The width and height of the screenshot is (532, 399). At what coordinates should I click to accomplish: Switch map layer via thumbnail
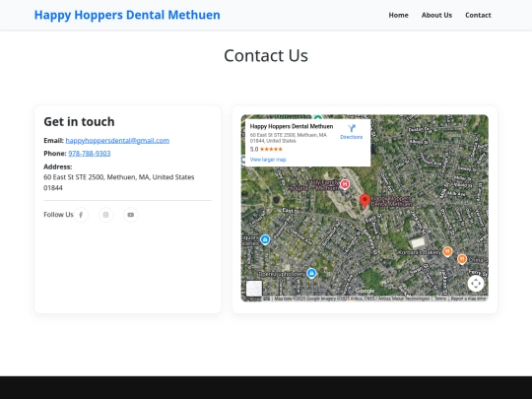pyautogui.click(x=254, y=289)
